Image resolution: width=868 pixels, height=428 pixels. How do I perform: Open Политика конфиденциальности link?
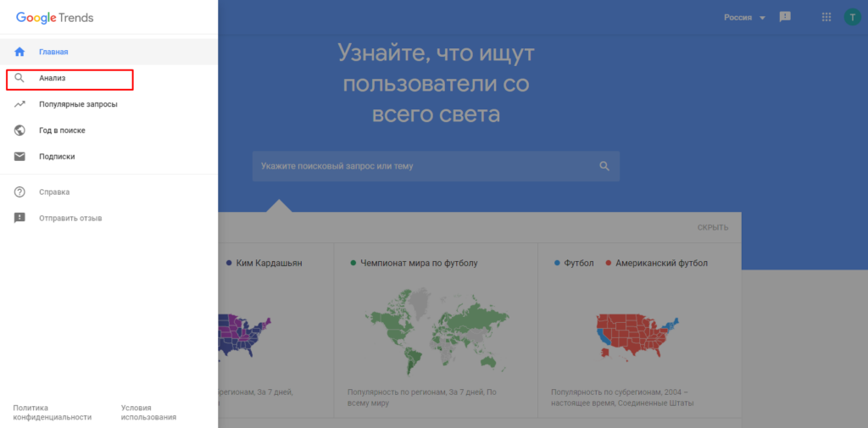coord(53,412)
